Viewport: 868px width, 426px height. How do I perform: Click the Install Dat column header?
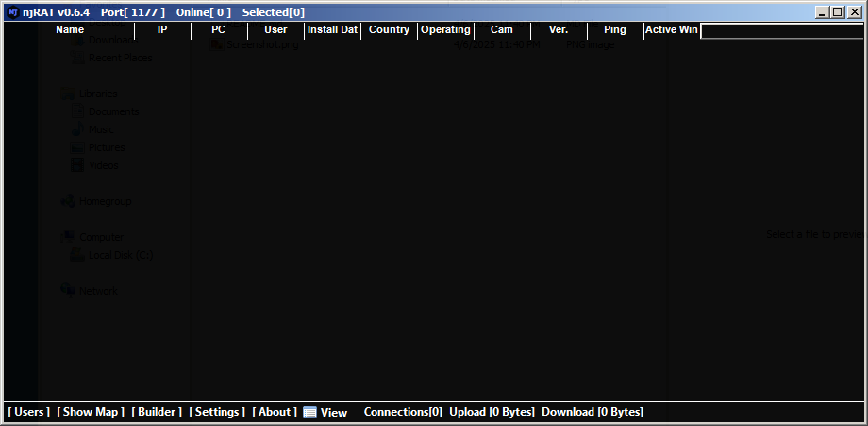(x=332, y=30)
